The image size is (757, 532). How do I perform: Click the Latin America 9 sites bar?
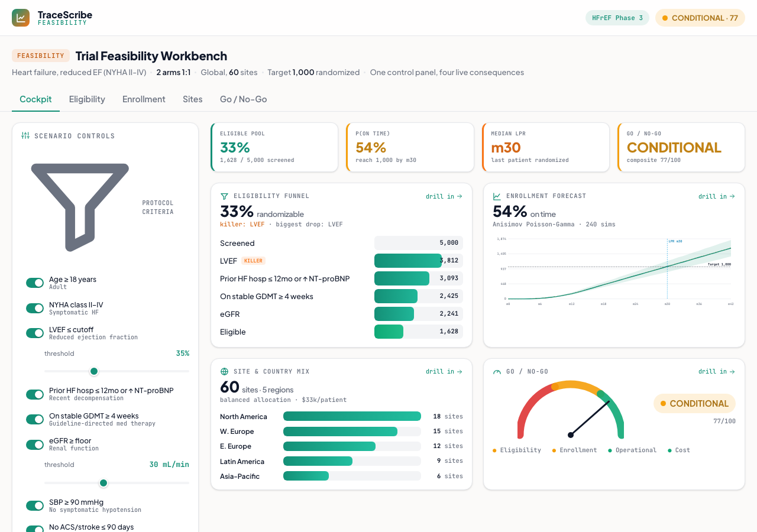click(x=318, y=461)
